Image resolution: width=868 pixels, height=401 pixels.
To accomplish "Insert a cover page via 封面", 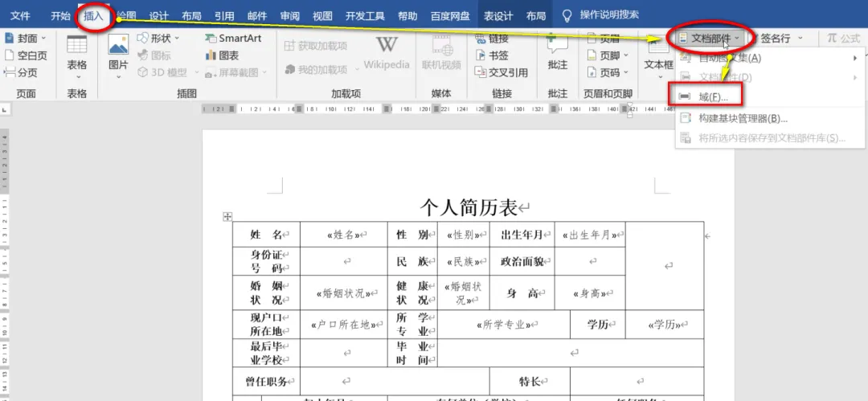I will (25, 39).
